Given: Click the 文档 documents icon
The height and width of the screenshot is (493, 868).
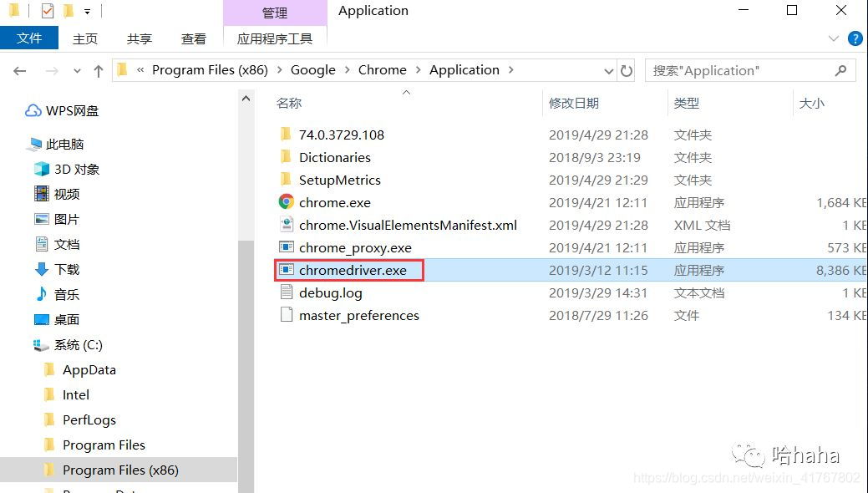Looking at the screenshot, I should click(42, 244).
